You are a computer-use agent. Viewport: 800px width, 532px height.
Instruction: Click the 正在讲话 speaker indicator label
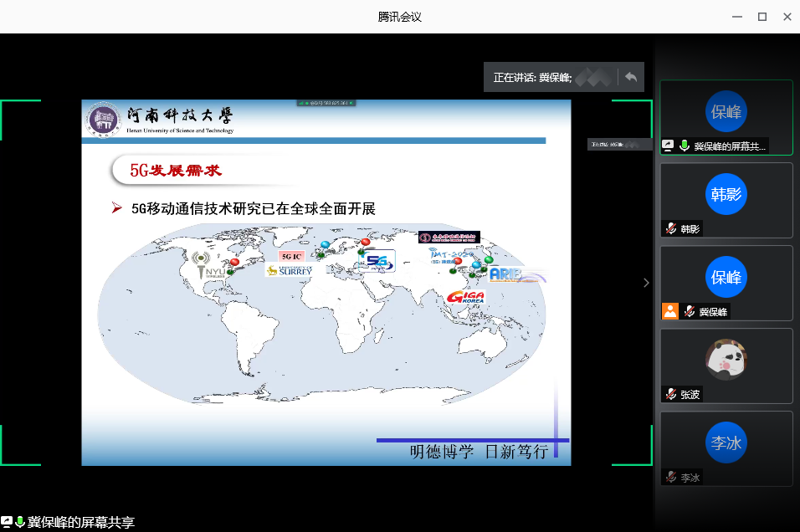coord(532,78)
